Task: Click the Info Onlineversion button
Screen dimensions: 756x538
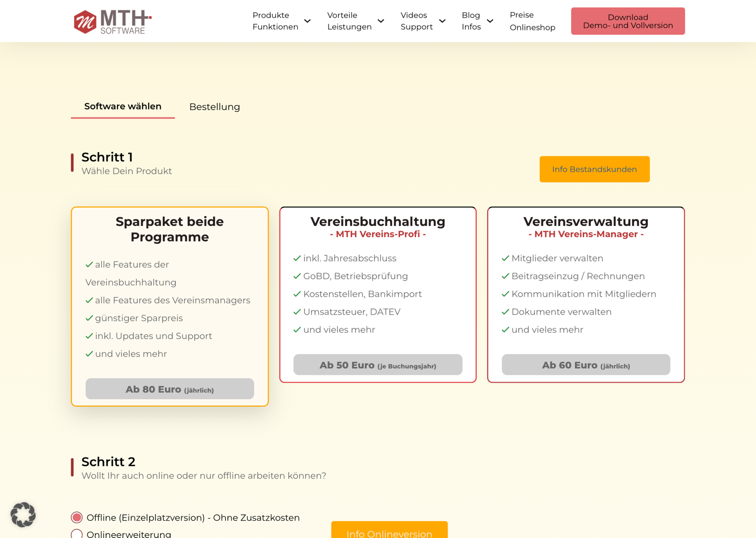Action: click(390, 530)
